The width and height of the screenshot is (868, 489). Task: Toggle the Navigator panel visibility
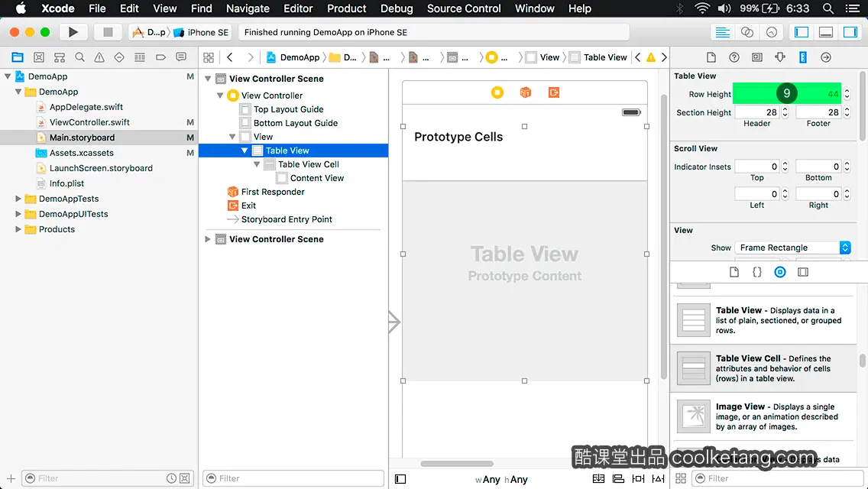point(801,32)
